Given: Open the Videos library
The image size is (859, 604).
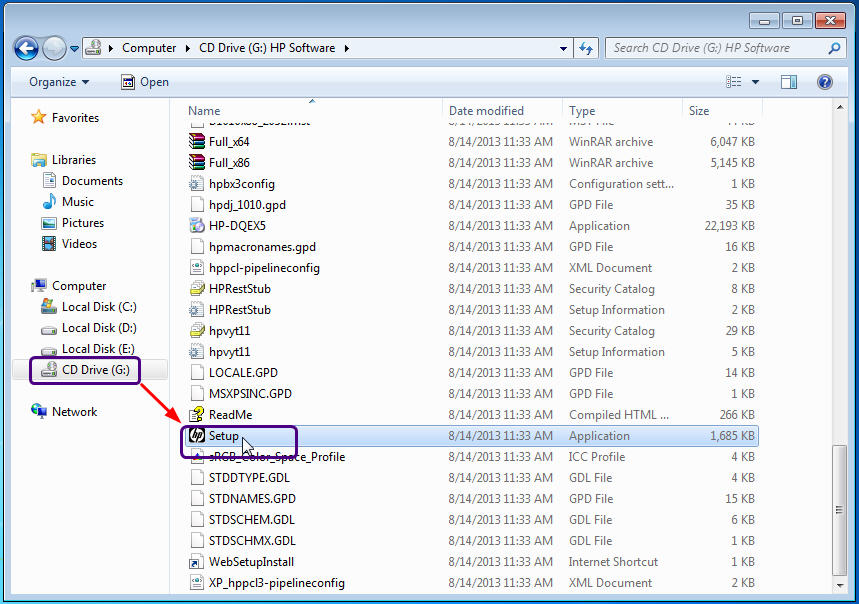Looking at the screenshot, I should (70, 244).
